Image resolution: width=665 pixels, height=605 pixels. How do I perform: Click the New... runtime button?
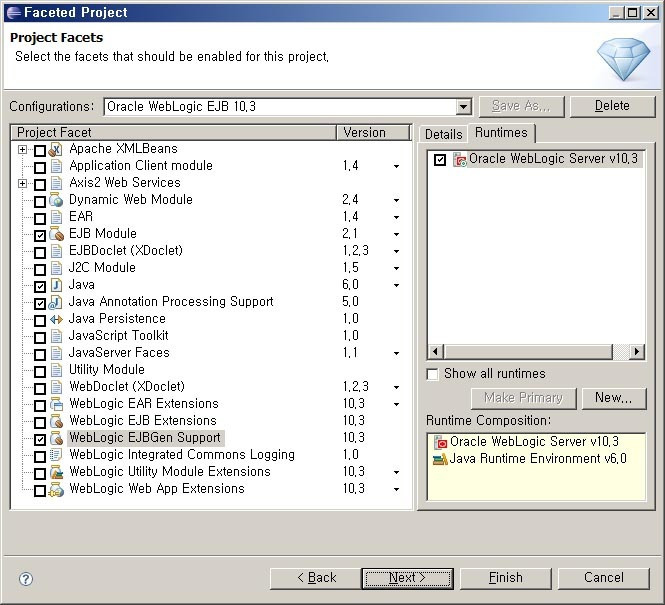point(614,398)
